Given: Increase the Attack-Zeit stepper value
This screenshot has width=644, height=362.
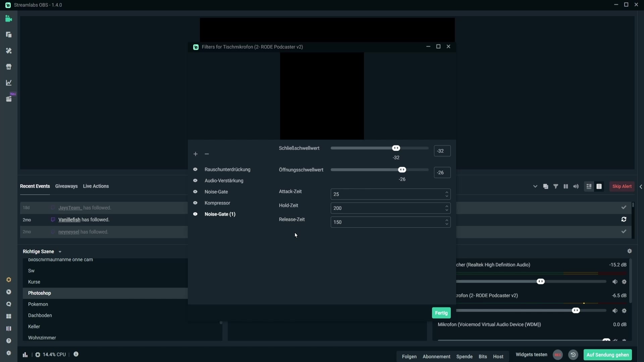Looking at the screenshot, I should coord(447,192).
